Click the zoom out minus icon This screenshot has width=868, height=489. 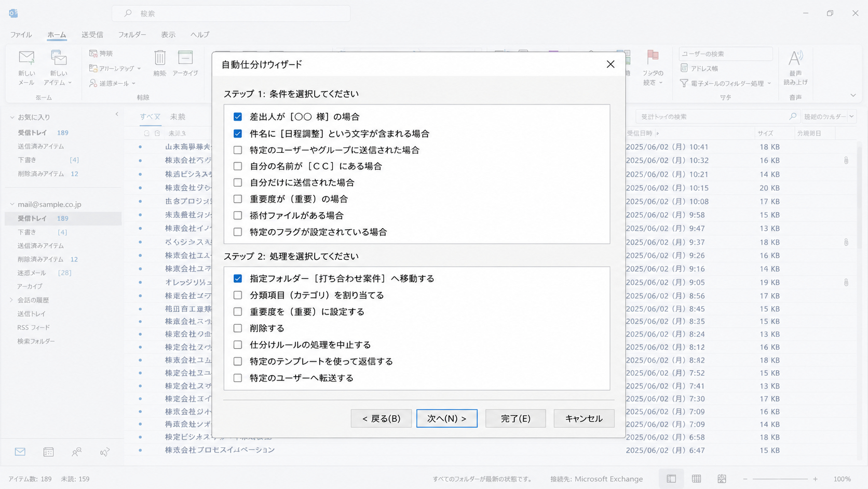coord(745,479)
